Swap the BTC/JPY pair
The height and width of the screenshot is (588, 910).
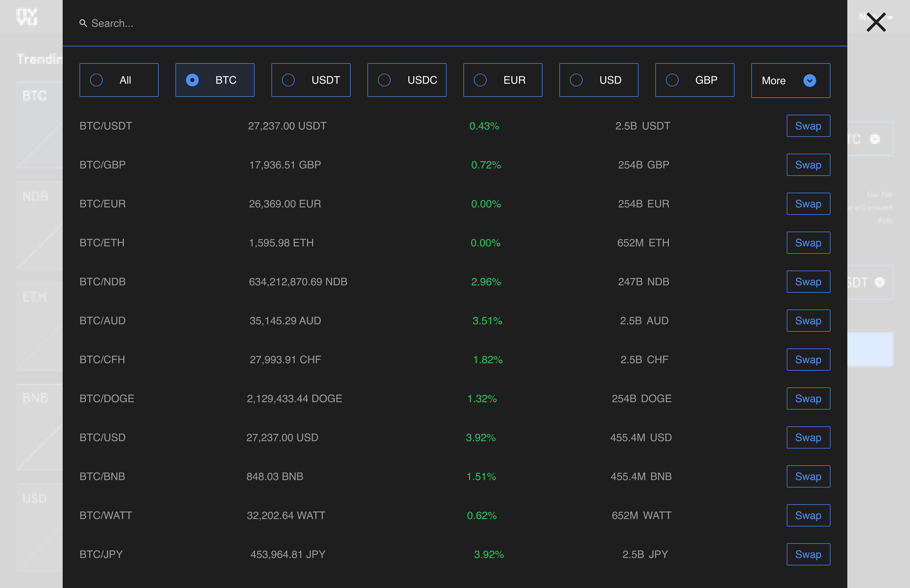pos(808,554)
